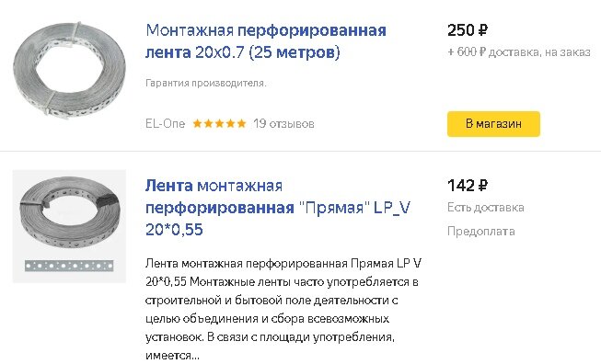Click the fifth gold star of EL-One rating
This screenshot has height=364, width=601.
pyautogui.click(x=241, y=123)
